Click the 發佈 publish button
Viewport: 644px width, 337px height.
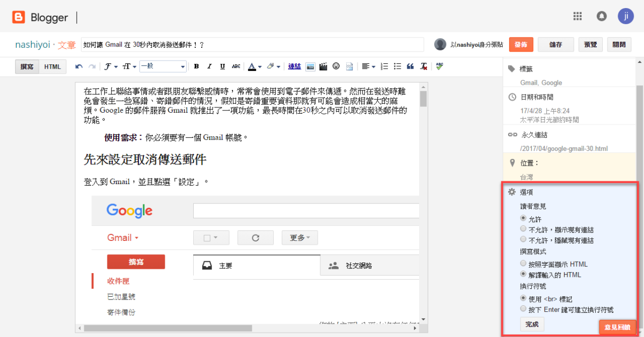click(x=521, y=45)
